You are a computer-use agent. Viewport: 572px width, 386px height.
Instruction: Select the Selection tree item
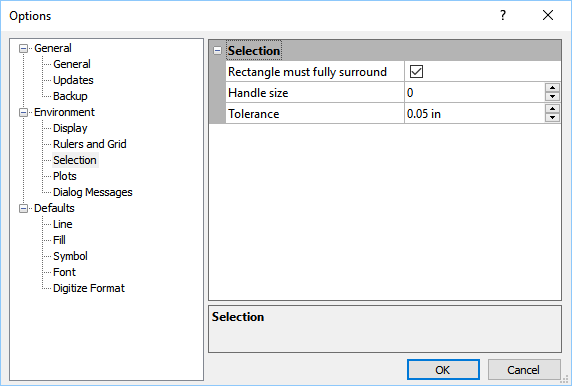pos(75,160)
